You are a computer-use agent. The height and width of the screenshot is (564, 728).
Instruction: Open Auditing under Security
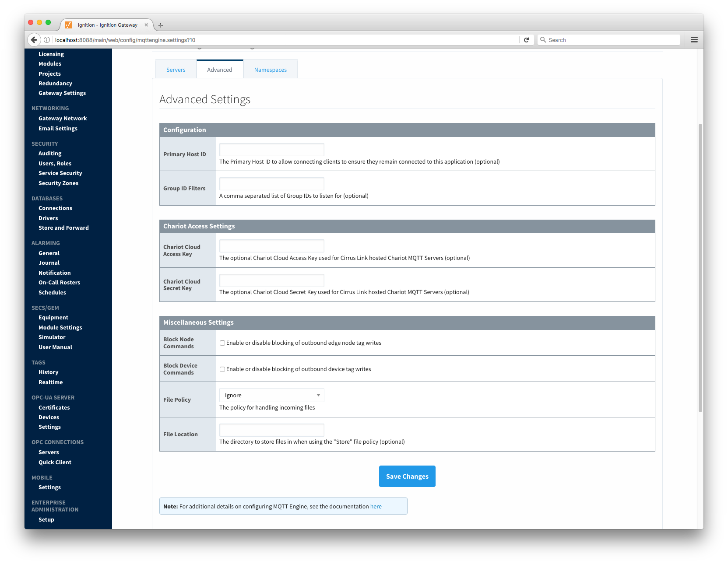click(50, 153)
